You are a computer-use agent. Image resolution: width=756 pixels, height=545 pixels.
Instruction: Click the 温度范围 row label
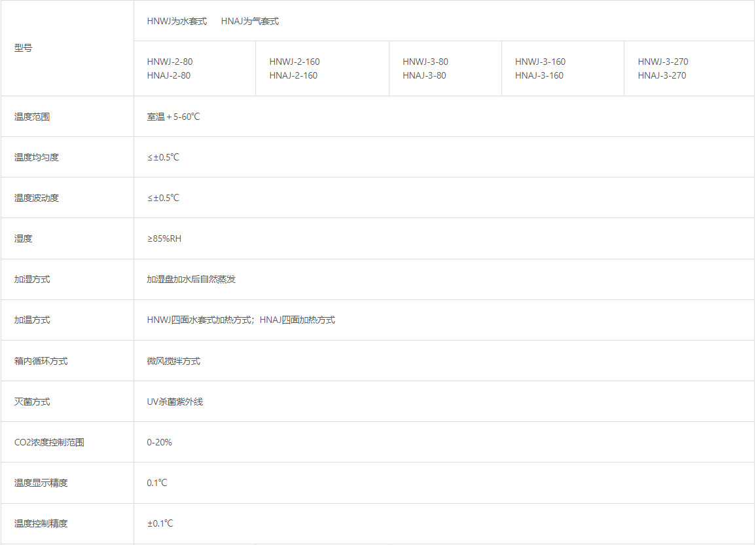click(30, 116)
